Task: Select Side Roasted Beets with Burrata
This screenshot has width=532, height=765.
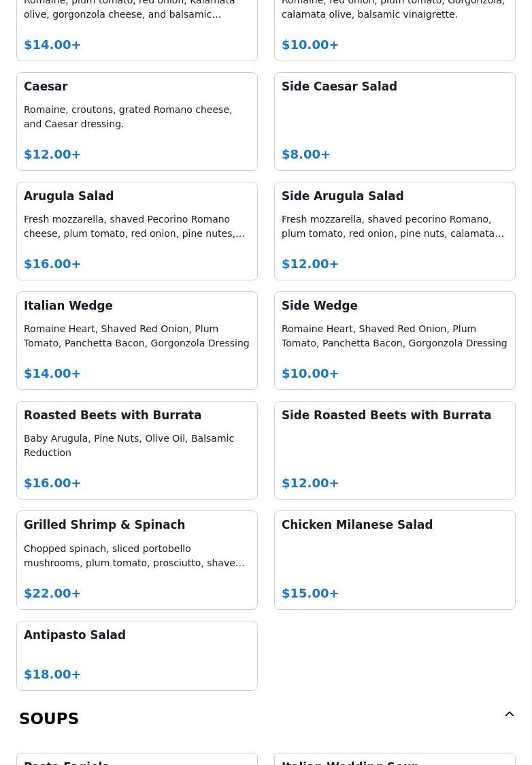Action: point(395,450)
